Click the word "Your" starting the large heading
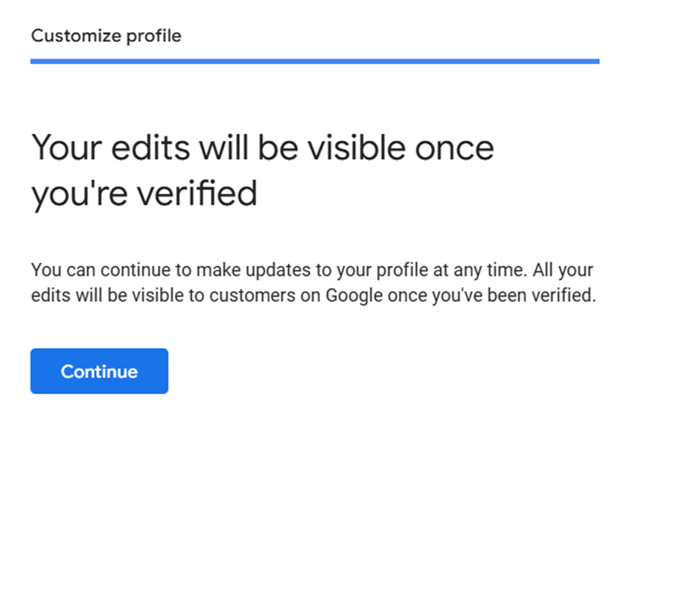Viewport: 700px width, 594px height. click(61, 148)
